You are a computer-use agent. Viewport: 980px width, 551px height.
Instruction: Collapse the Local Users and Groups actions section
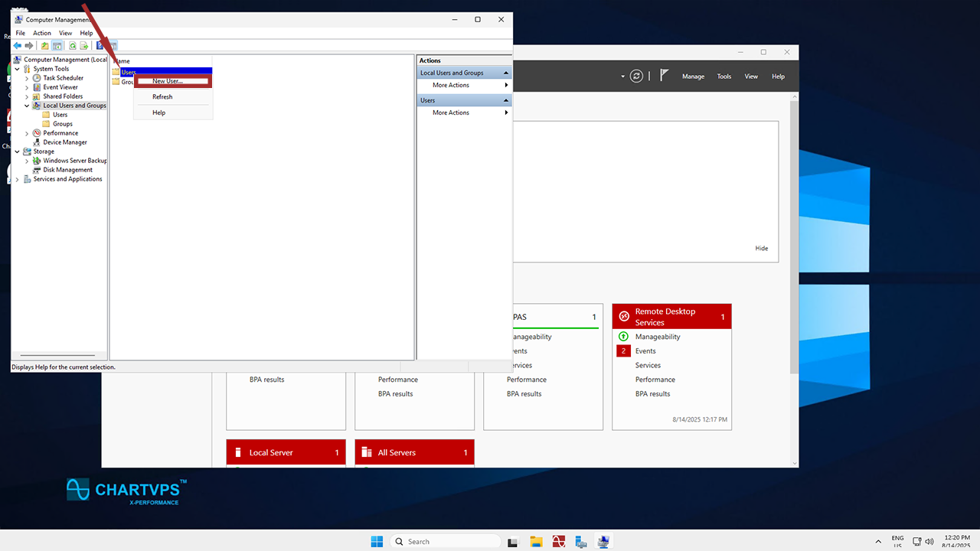(x=505, y=73)
